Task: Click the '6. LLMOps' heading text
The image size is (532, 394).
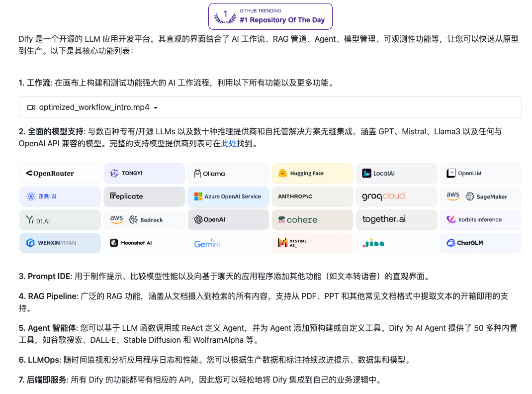Action: coord(39,360)
